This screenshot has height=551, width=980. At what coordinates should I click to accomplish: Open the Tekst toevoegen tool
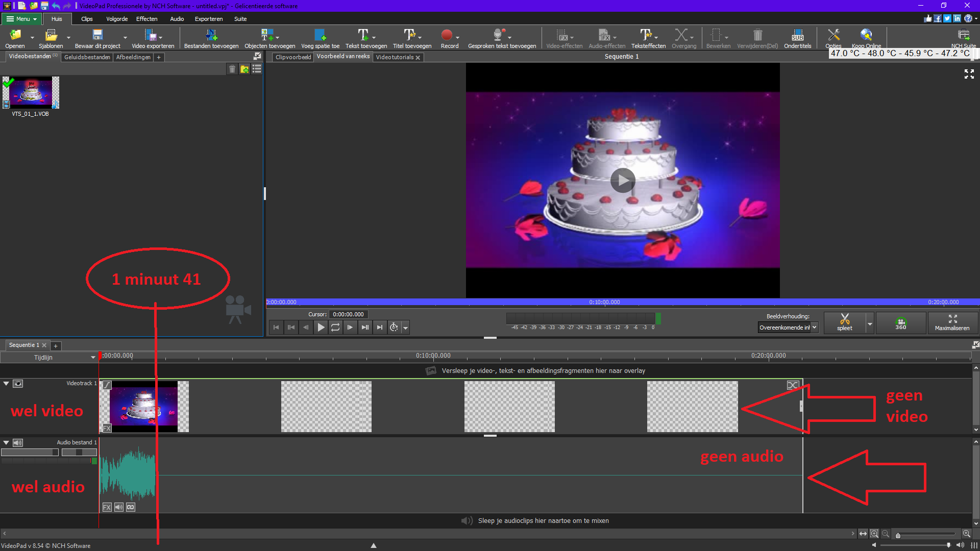(x=363, y=36)
